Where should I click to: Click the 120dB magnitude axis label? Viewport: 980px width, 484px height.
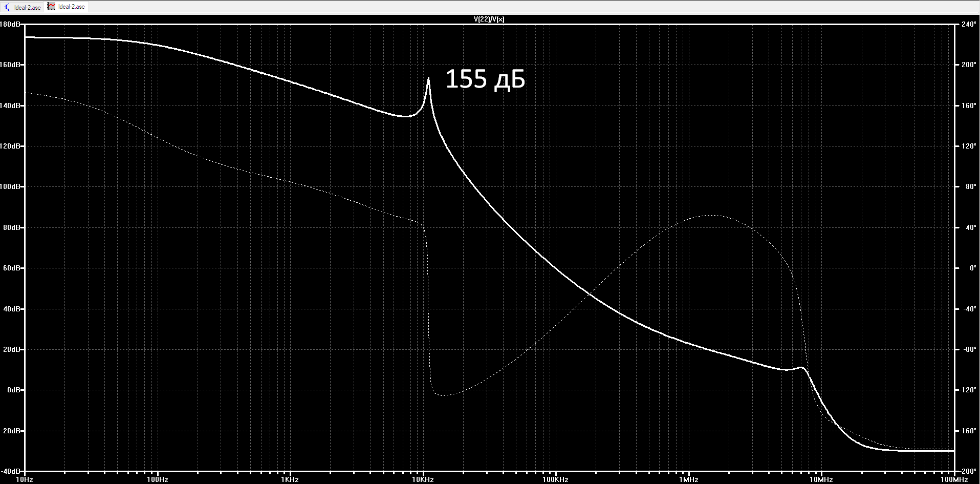click(10, 146)
